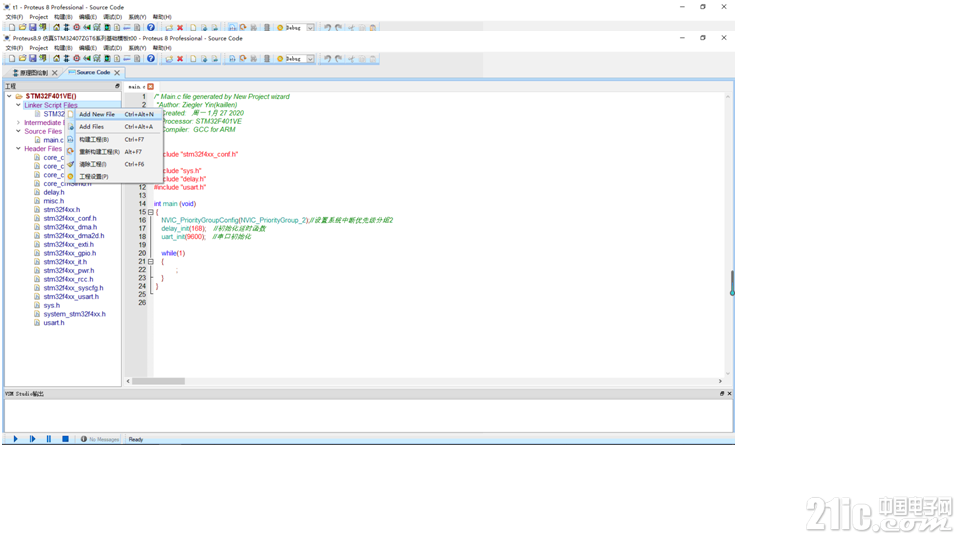Switch to the Source Code tab
The image size is (960, 540).
tap(93, 72)
